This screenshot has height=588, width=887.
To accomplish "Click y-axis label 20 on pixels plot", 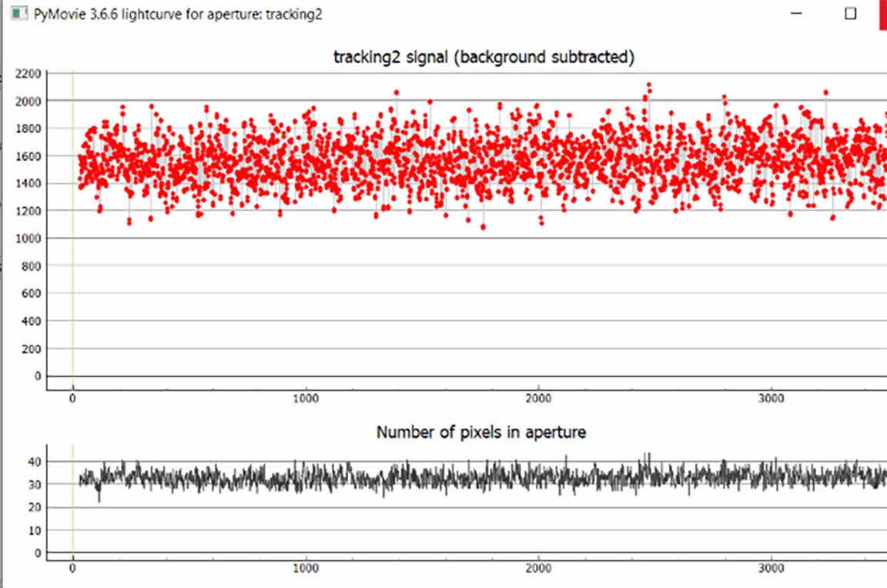I will point(35,508).
